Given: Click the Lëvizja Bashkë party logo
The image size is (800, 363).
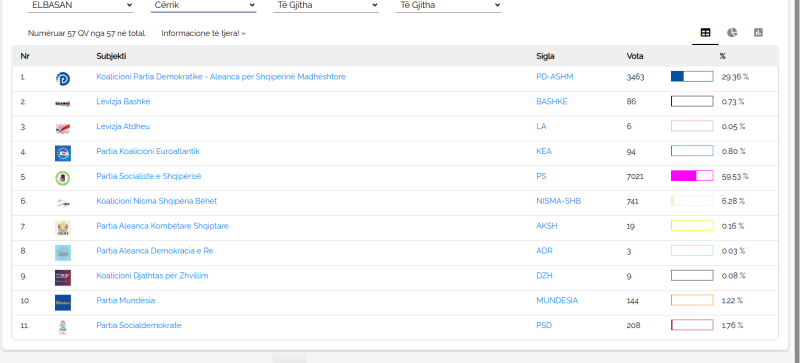Looking at the screenshot, I should [63, 103].
